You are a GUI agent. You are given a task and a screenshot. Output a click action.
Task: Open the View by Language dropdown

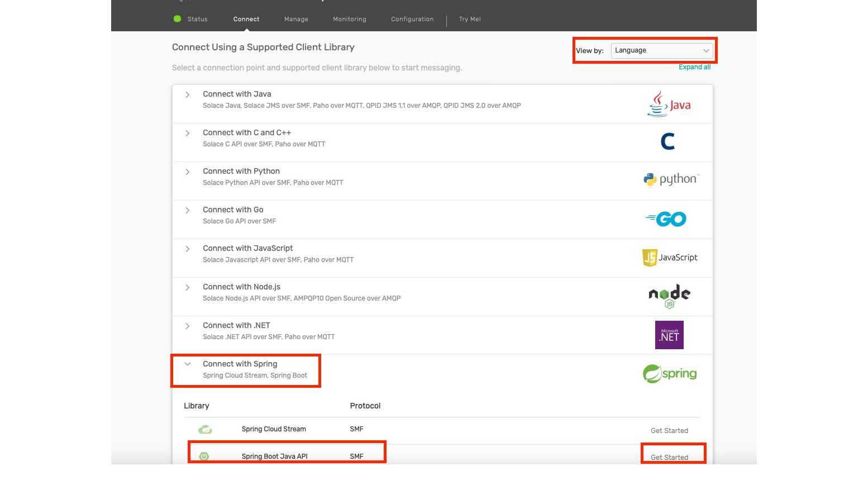661,50
